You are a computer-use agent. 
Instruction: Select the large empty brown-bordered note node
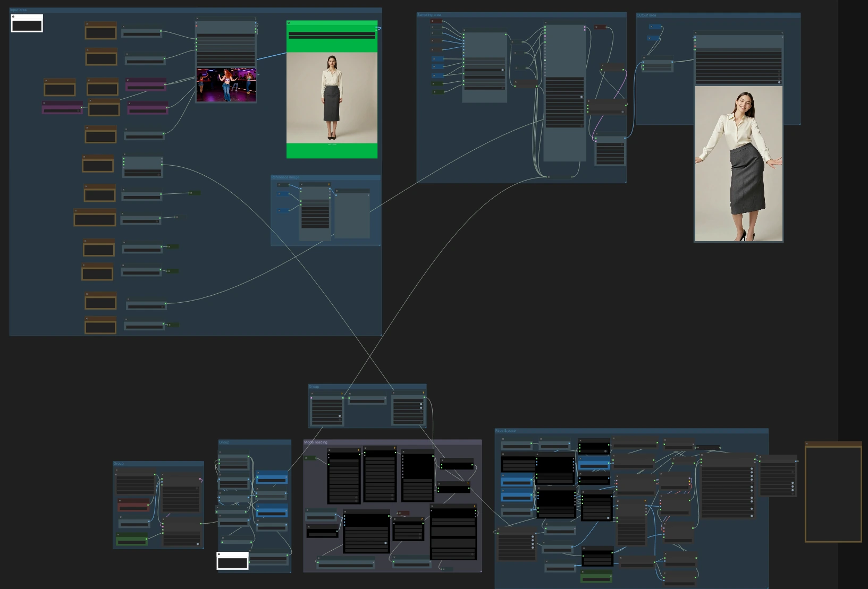click(833, 492)
